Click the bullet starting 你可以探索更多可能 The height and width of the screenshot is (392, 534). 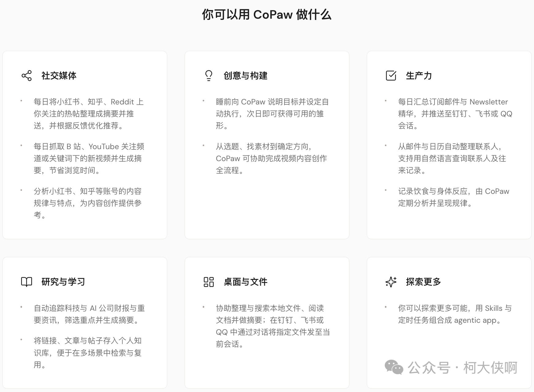point(455,314)
